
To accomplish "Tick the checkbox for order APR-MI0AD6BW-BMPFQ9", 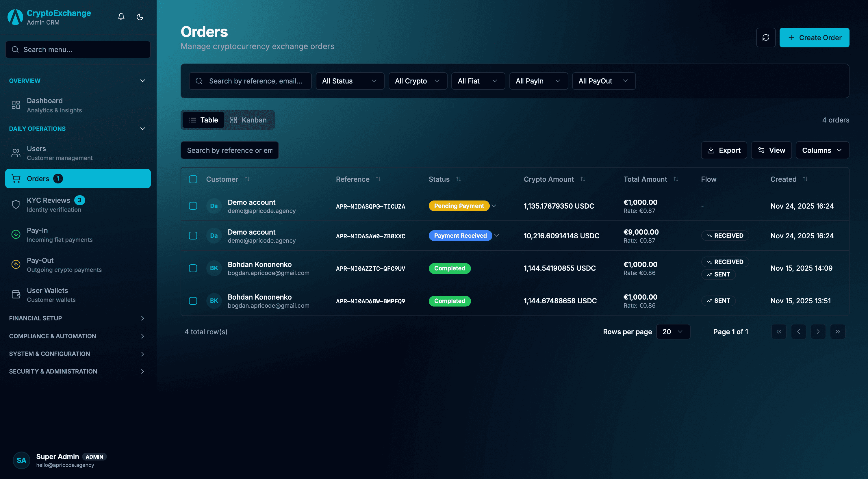I will tap(193, 301).
